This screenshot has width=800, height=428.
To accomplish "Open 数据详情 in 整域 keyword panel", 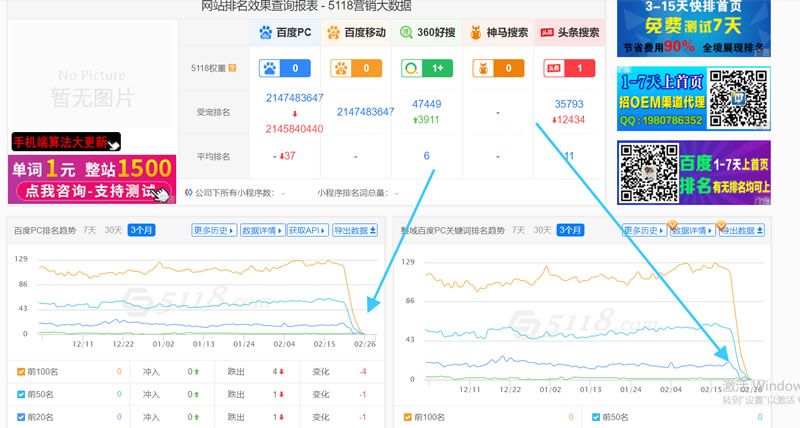I will (x=692, y=231).
